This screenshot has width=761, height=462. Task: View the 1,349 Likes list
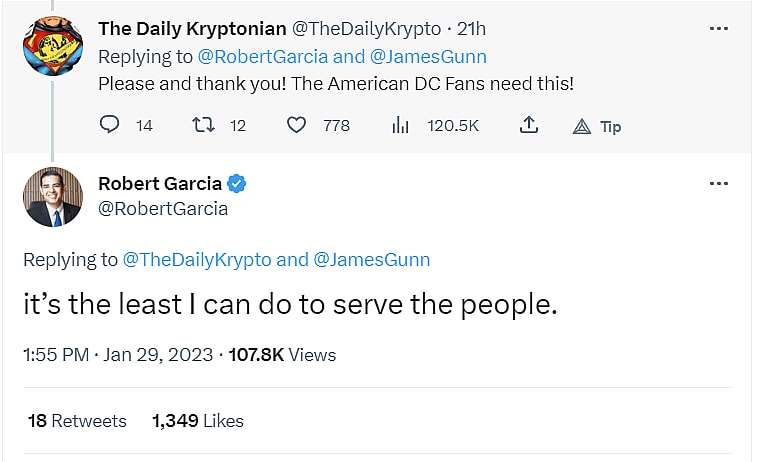click(198, 421)
